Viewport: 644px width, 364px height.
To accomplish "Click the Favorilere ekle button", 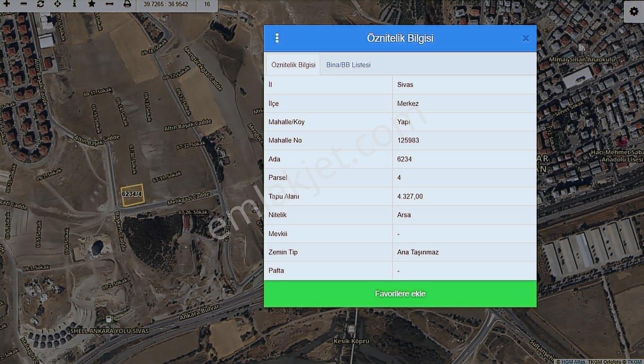I will (400, 294).
